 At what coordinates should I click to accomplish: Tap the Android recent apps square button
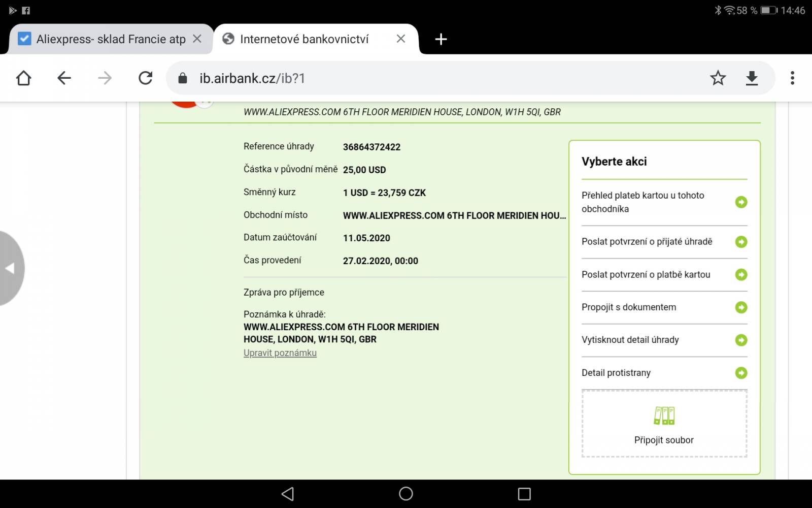pos(524,494)
